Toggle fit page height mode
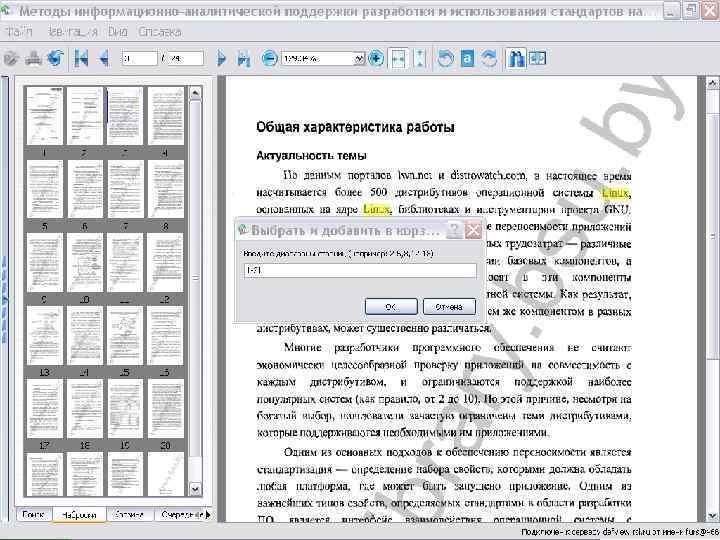 (420, 59)
